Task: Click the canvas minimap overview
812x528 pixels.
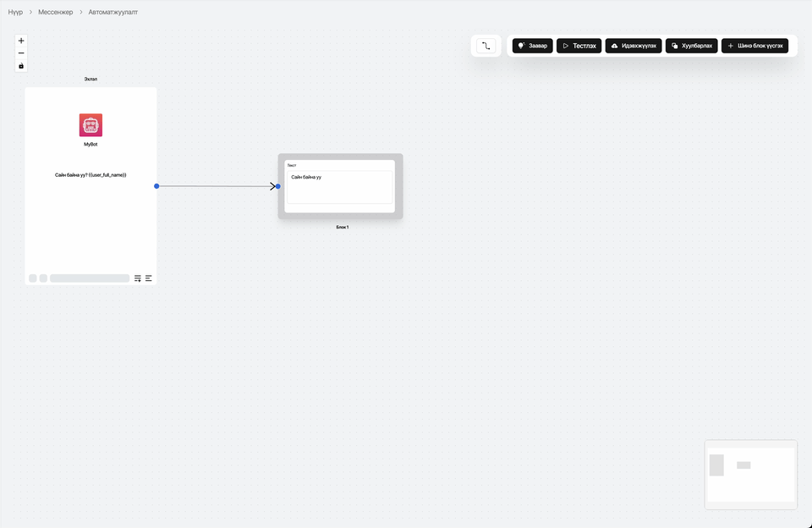Action: pos(750,475)
